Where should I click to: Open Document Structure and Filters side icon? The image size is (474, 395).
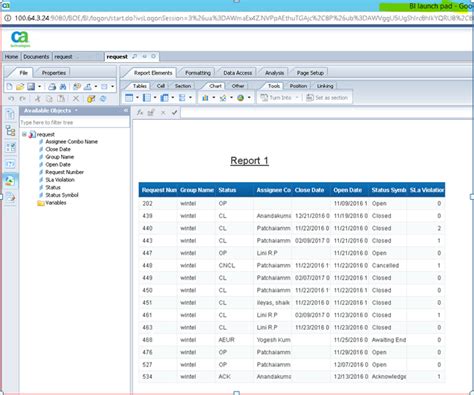point(10,197)
